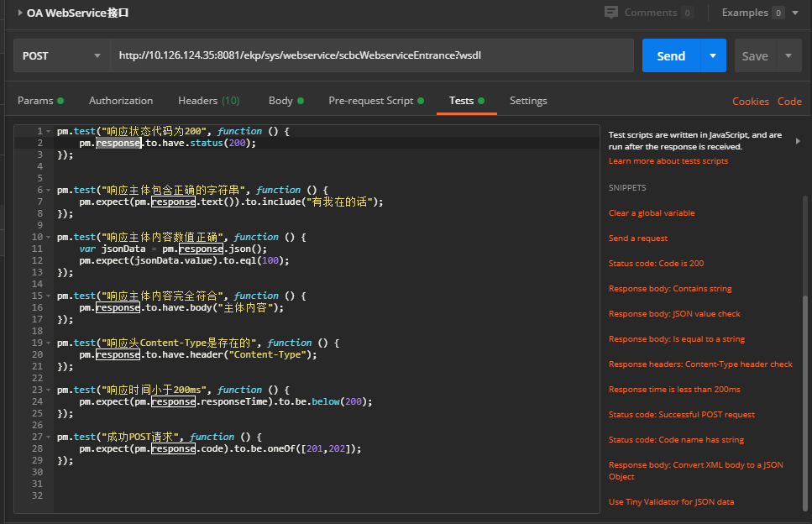Insert 'Status code: Code is 200' snippet
Screen dimensions: 812x524
pos(656,263)
